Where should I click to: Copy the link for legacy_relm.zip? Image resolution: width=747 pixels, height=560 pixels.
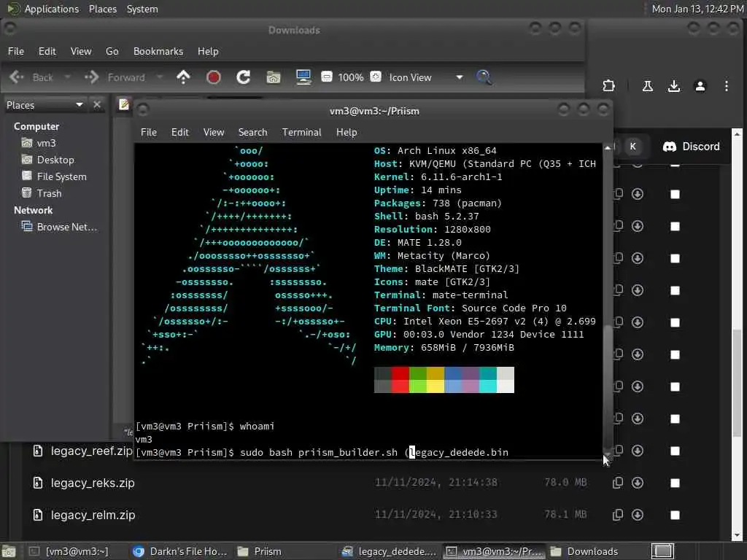(618, 515)
